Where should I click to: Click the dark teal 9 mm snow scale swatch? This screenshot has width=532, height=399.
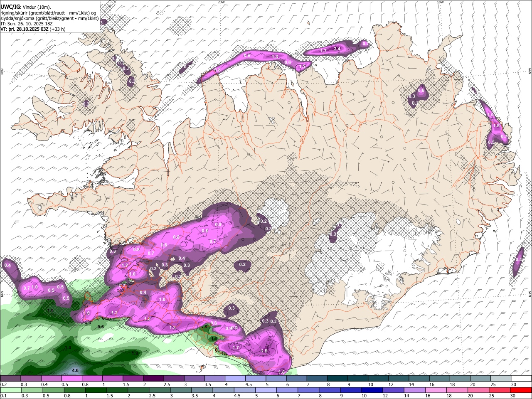(358, 378)
